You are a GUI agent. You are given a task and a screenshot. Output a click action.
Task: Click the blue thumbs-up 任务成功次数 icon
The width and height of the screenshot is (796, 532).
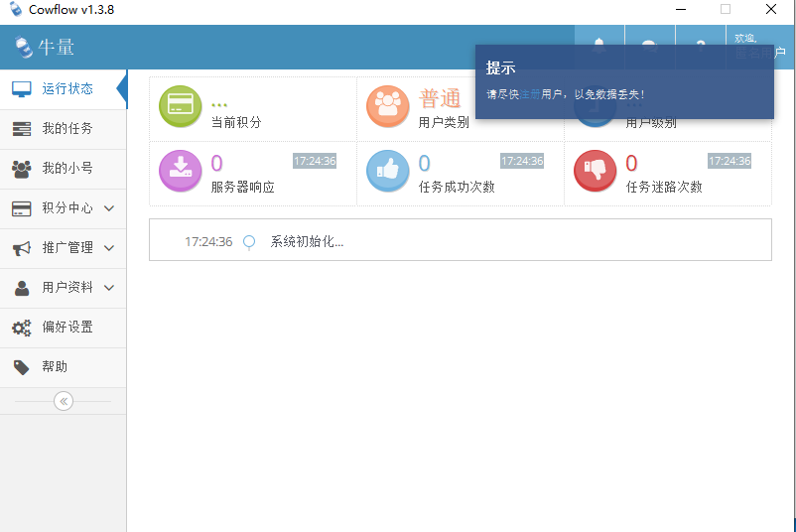tap(387, 171)
